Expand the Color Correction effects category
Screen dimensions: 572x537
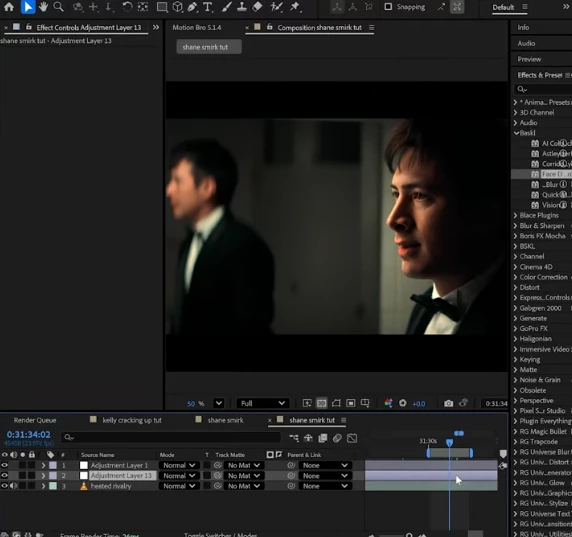pos(515,277)
